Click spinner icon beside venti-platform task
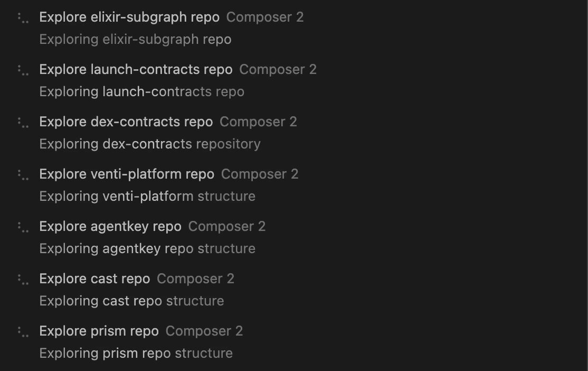 (23, 175)
